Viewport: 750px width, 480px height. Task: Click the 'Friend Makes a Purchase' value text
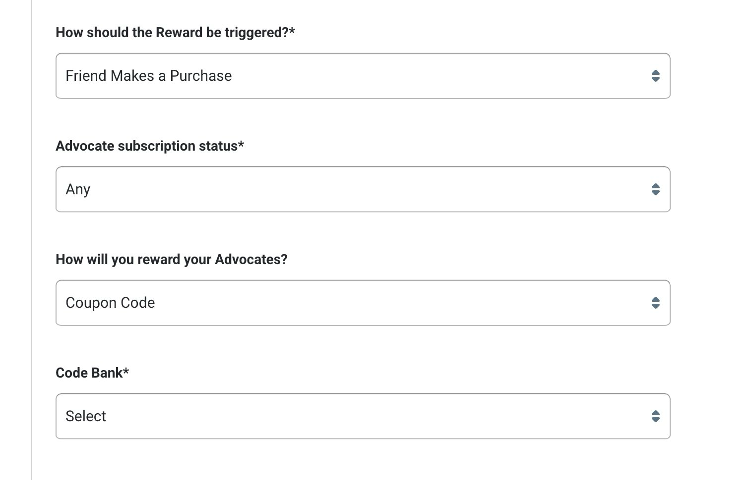(148, 76)
